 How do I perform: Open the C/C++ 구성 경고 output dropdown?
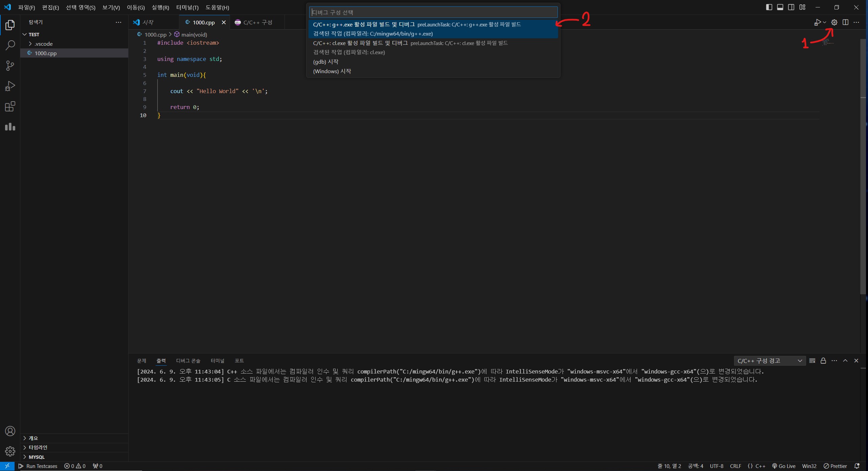pos(770,361)
